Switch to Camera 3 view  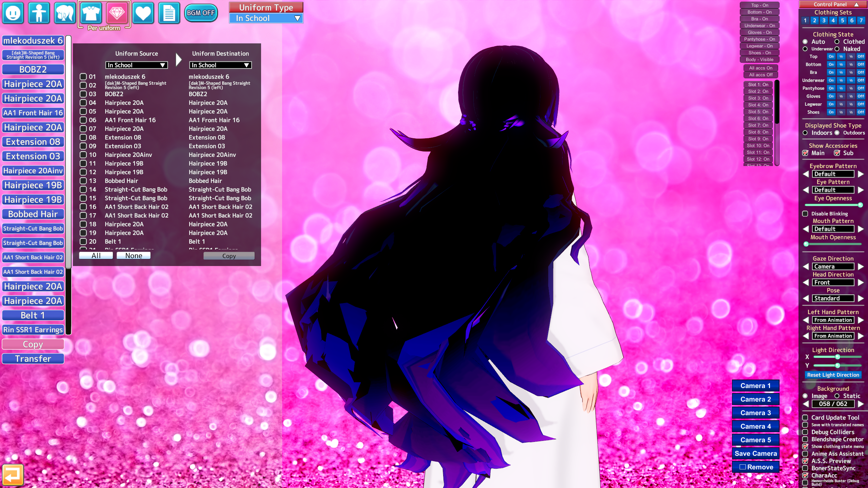coord(755,413)
